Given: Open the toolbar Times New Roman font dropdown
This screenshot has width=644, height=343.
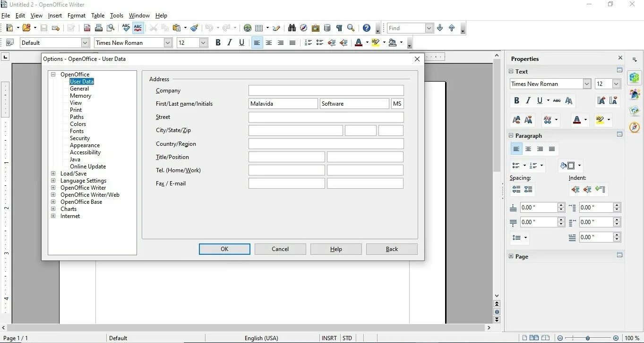Looking at the screenshot, I should click(168, 42).
